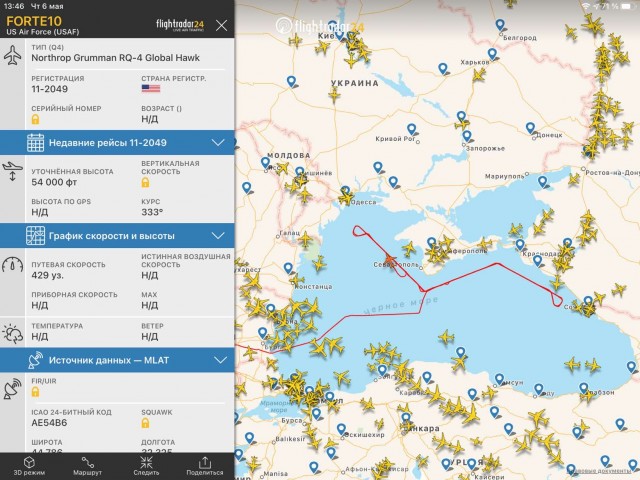Viewport: 640px width, 480px height.
Task: Tap airport pin near Запорожье
Action: tap(467, 136)
